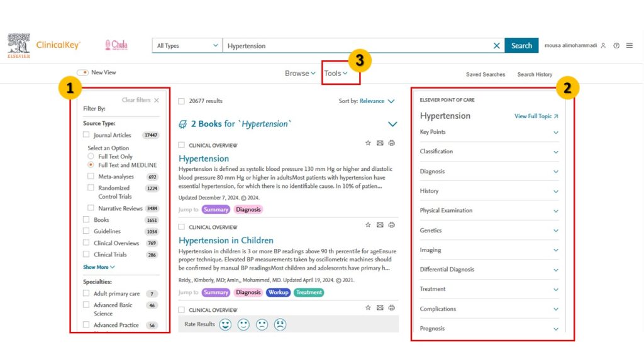The height and width of the screenshot is (362, 644).
Task: Select the Full Text Only option
Action: pos(91,156)
